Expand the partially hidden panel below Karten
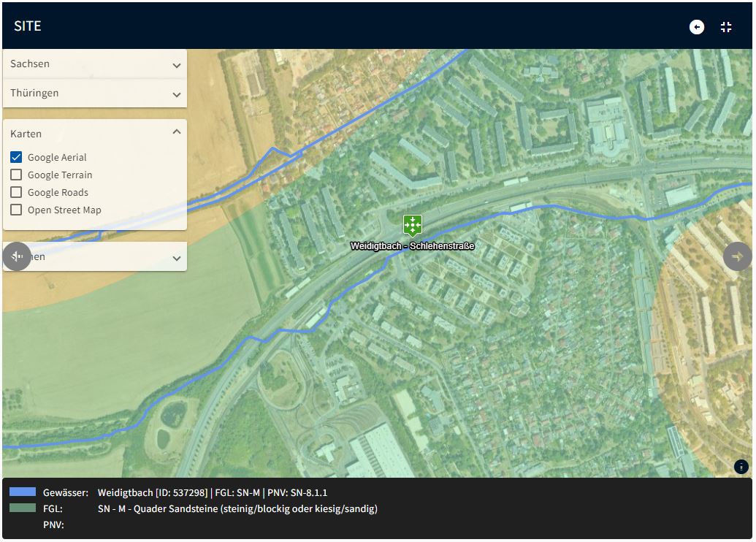 click(x=176, y=258)
